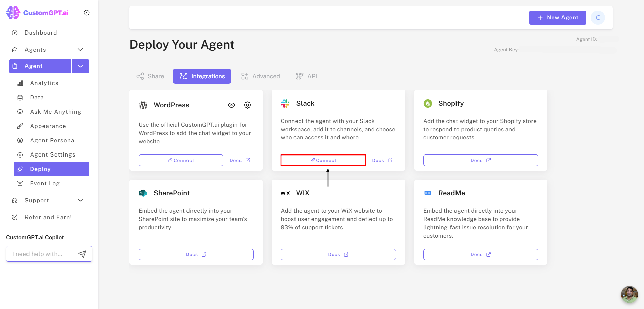
Task: Select the Agent sidebar entry
Action: [x=40, y=66]
